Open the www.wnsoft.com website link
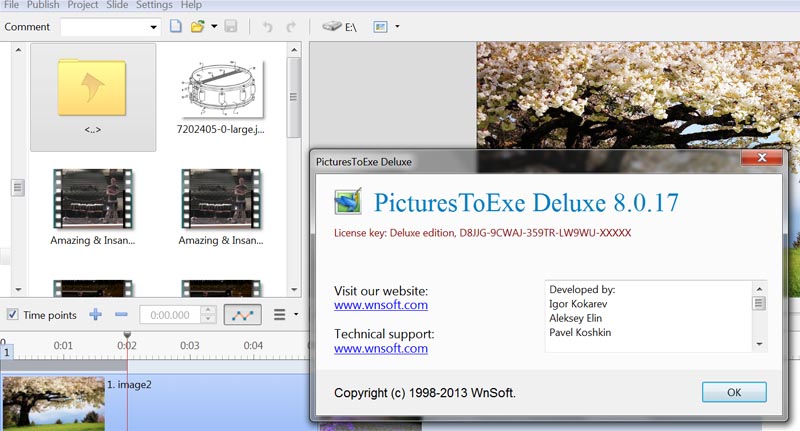This screenshot has width=800, height=431. [x=381, y=305]
